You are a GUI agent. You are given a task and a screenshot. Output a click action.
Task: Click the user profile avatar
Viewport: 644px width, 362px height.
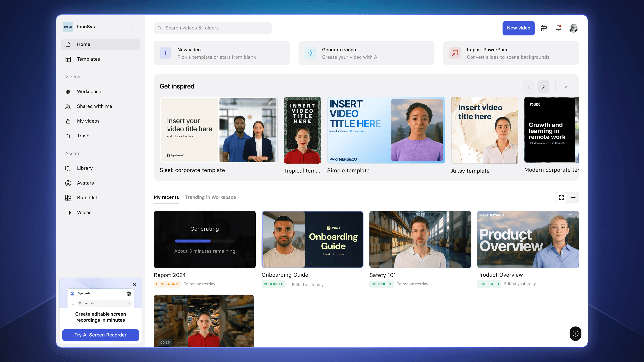click(573, 28)
